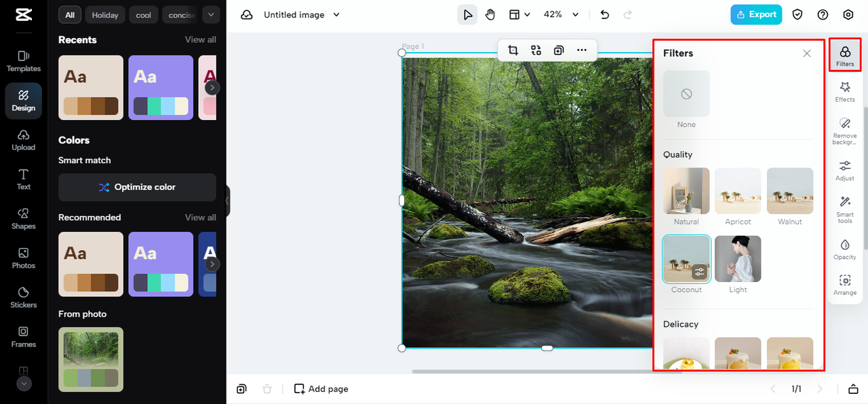
Task: Open the 42% zoom level dropdown
Action: [561, 15]
